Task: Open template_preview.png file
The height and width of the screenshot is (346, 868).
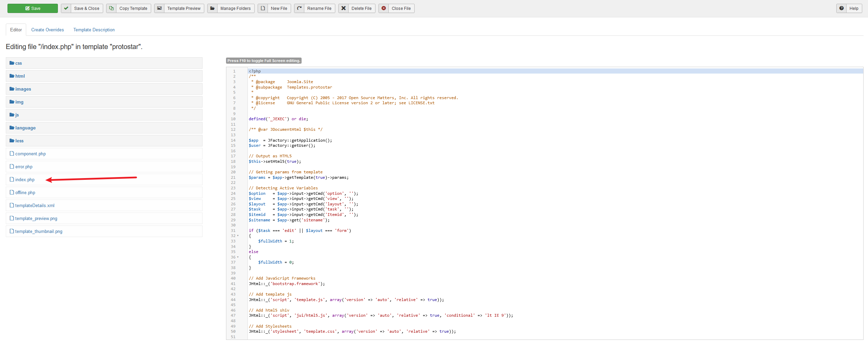Action: (x=104, y=218)
